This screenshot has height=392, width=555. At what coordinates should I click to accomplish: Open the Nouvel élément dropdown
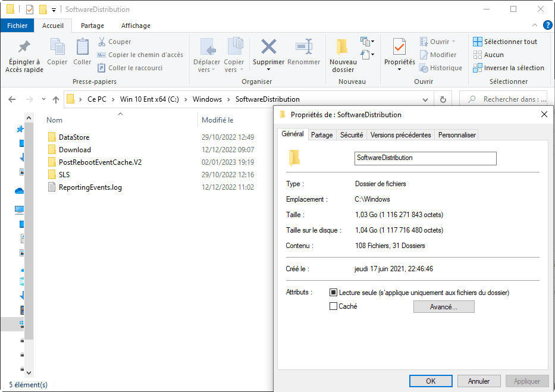368,42
